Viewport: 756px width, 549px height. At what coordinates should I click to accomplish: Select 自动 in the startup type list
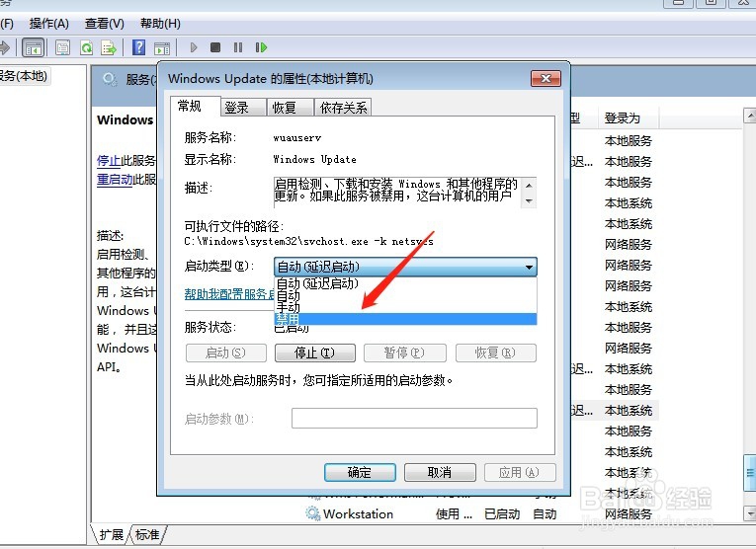tap(405, 294)
